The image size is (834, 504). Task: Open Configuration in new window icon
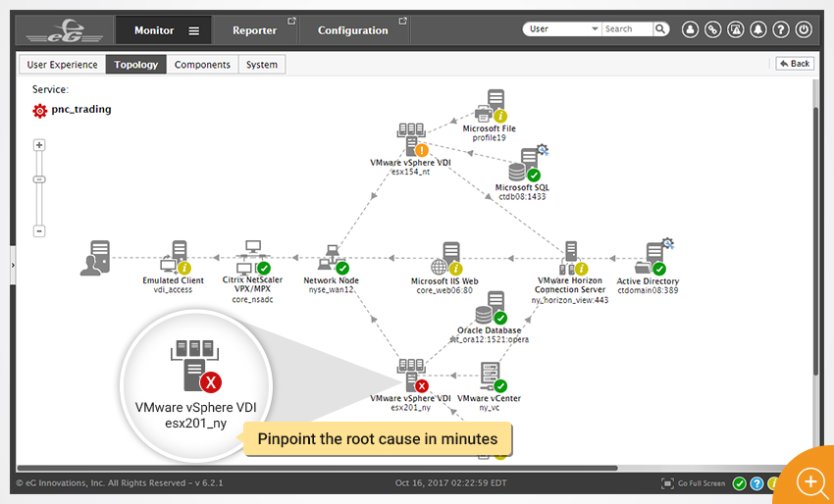402,22
